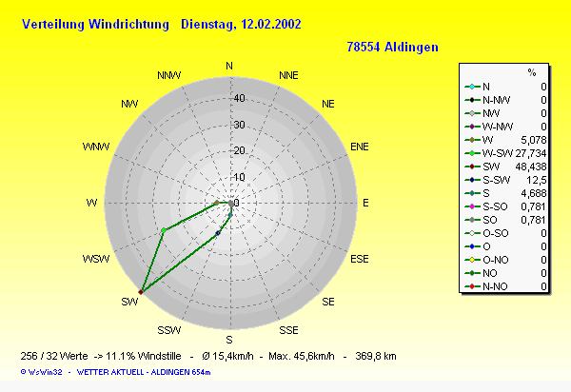Viewport: 571px width, 392px height.
Task: Click the SSW compass label below the chart
Action: point(169,330)
